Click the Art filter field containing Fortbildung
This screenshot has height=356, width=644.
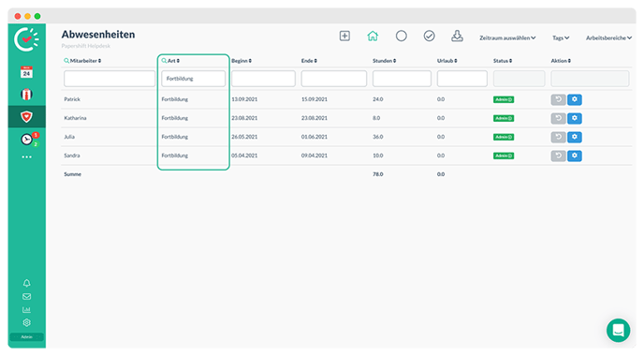click(194, 79)
